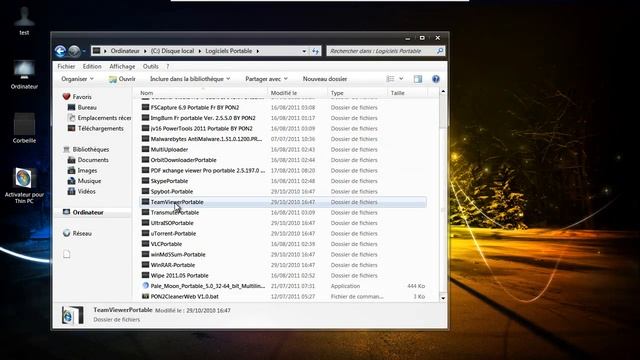Select Bibliothèques in the navigation pane
The height and width of the screenshot is (360, 640).
tap(86, 149)
